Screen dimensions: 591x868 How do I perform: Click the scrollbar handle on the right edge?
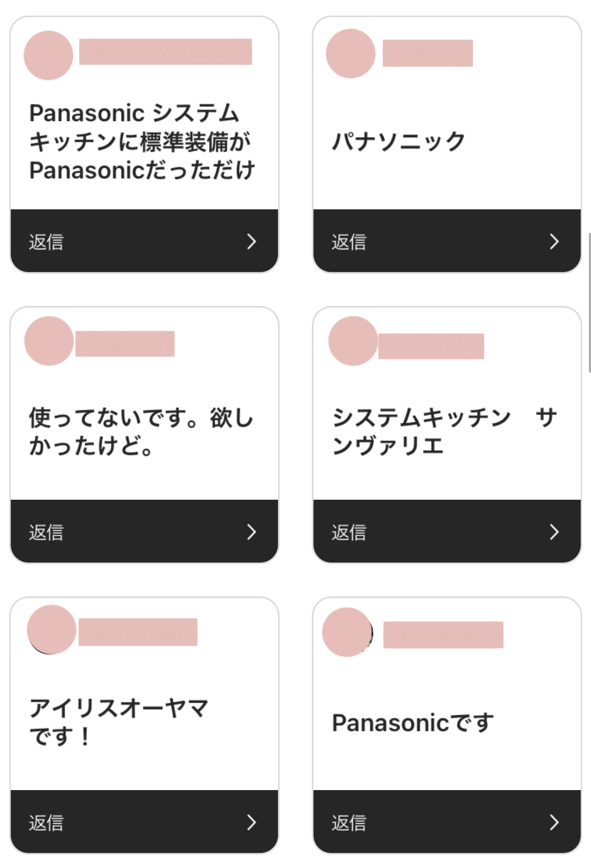coord(589,302)
